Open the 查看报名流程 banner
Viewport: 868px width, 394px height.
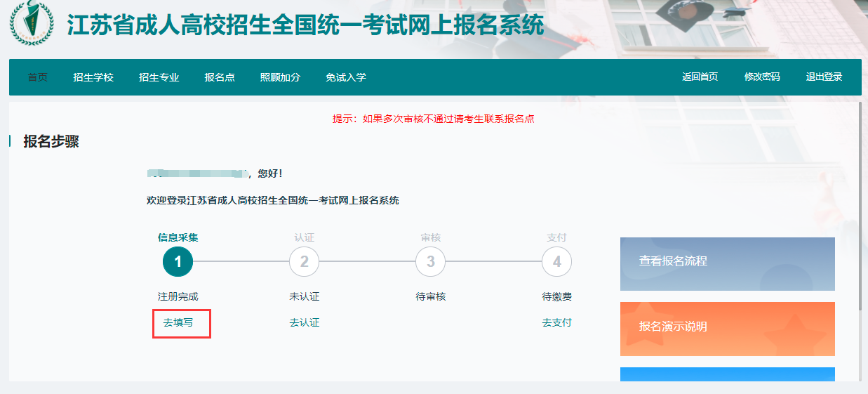pos(728,264)
